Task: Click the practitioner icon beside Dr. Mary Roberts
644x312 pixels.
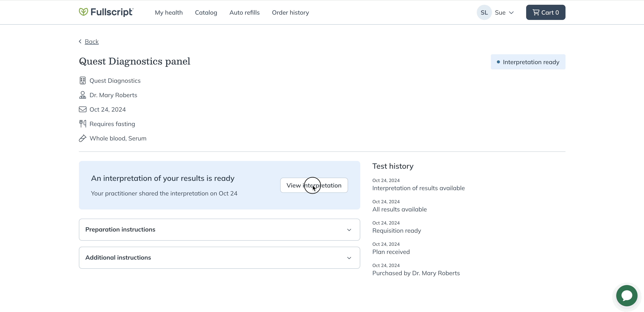Action: coord(82,95)
